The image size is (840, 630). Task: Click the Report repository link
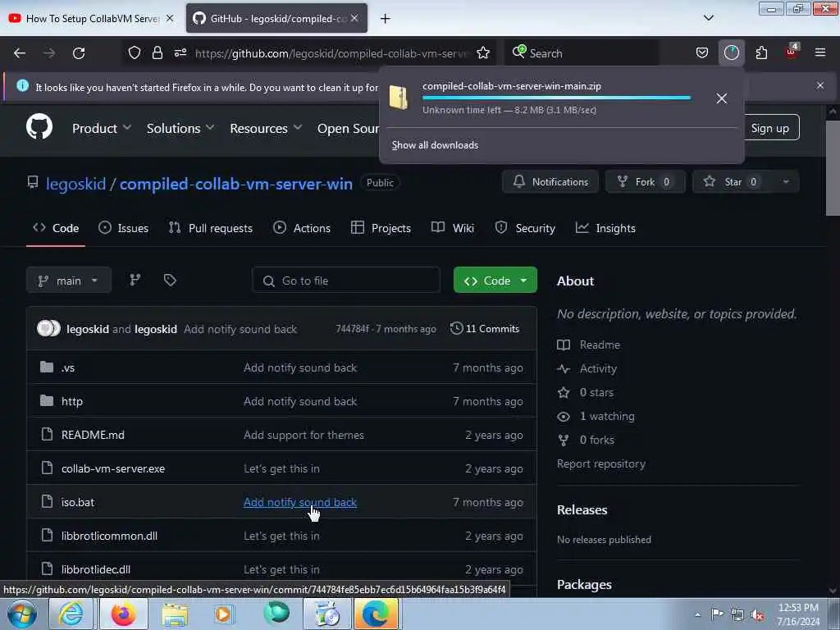coord(601,464)
